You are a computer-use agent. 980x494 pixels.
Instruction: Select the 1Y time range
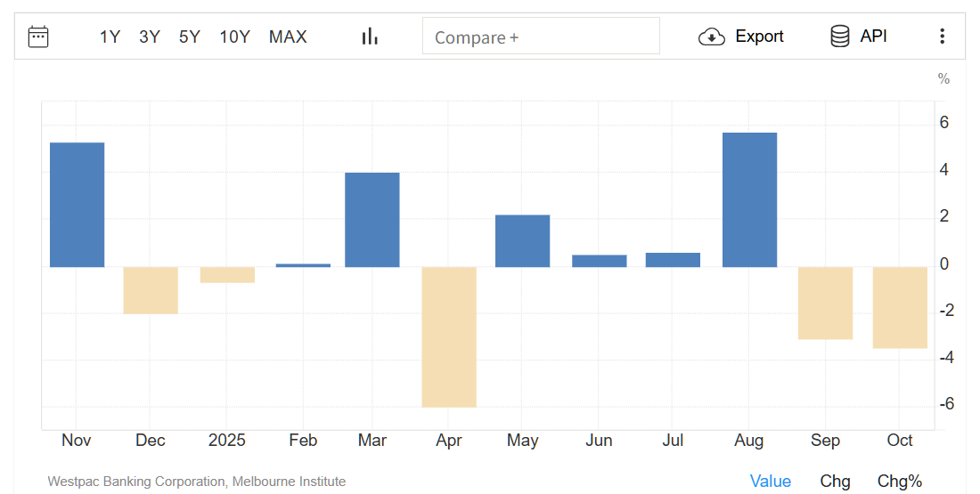[110, 36]
